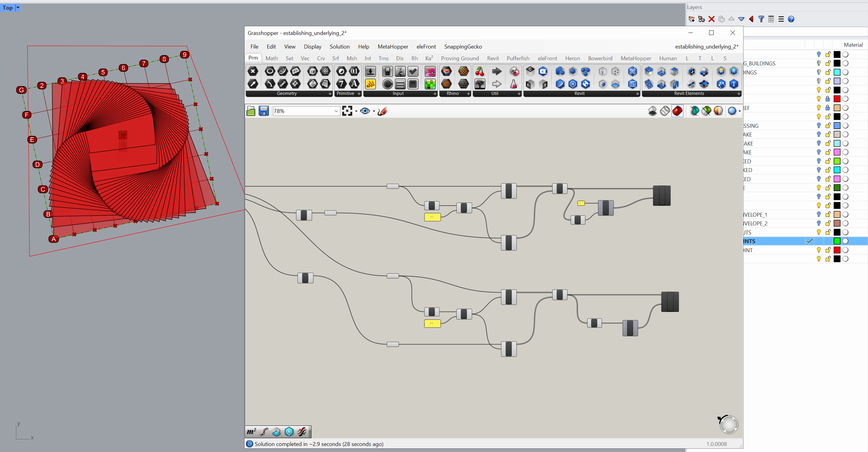Click Layers panel help question mark icon
The height and width of the screenshot is (452, 868).
click(791, 19)
